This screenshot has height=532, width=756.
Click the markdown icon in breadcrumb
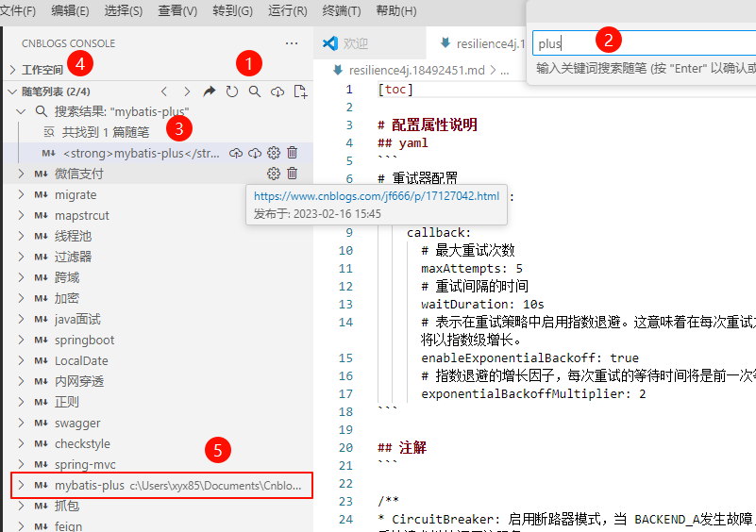pos(338,70)
